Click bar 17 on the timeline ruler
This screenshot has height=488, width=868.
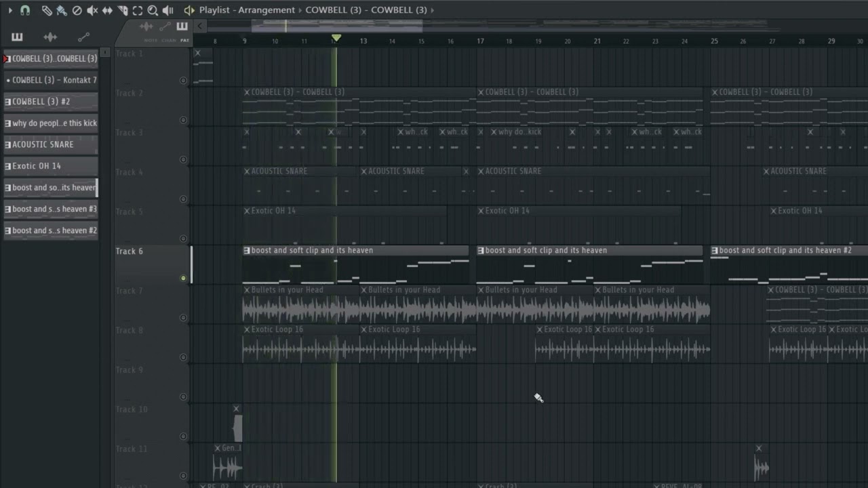click(x=480, y=41)
